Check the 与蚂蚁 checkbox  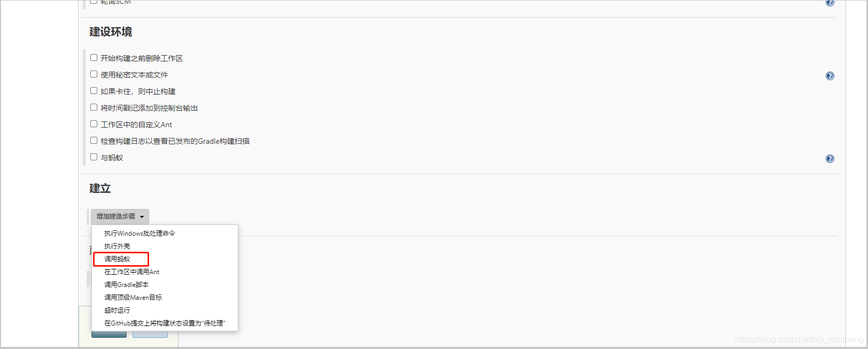(94, 157)
